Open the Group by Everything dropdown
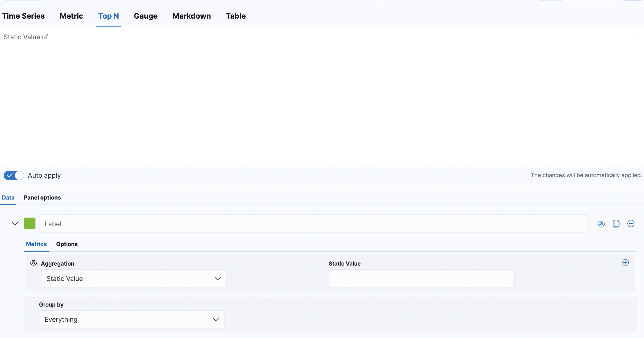The image size is (644, 338). click(x=132, y=319)
